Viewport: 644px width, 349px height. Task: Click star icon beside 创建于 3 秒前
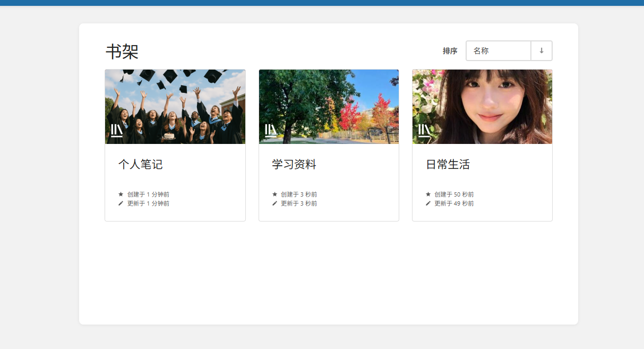(274, 194)
